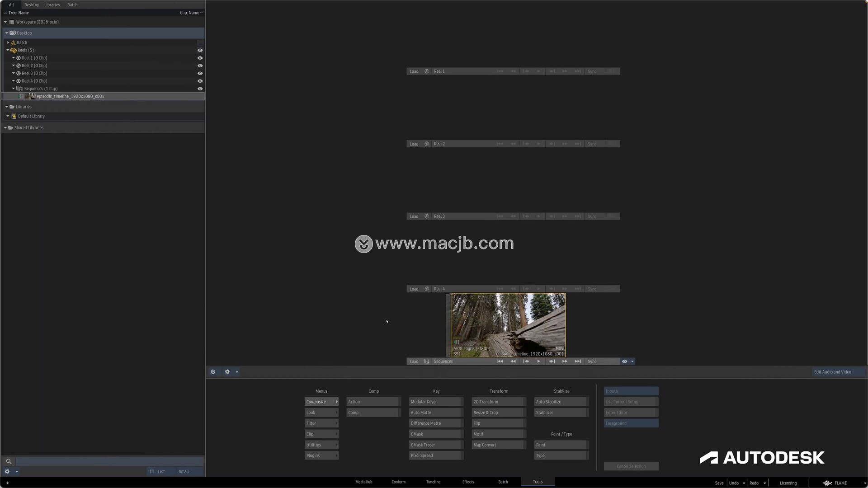The height and width of the screenshot is (488, 868).
Task: Open the MediaHub tab
Action: pos(363,482)
